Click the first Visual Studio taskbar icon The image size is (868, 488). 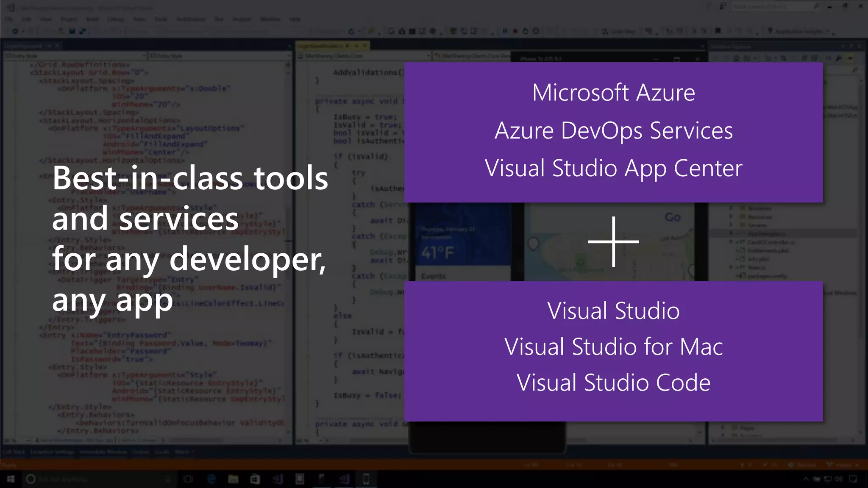pos(278,479)
